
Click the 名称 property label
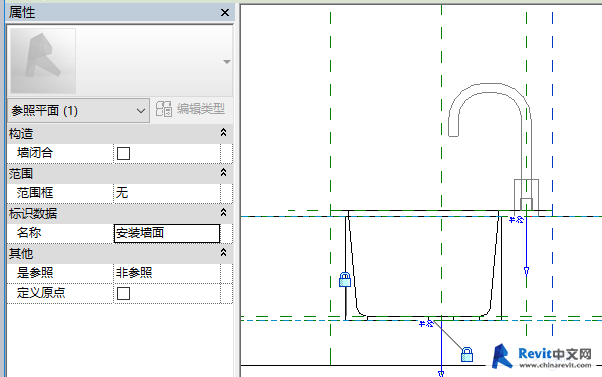pyautogui.click(x=29, y=233)
